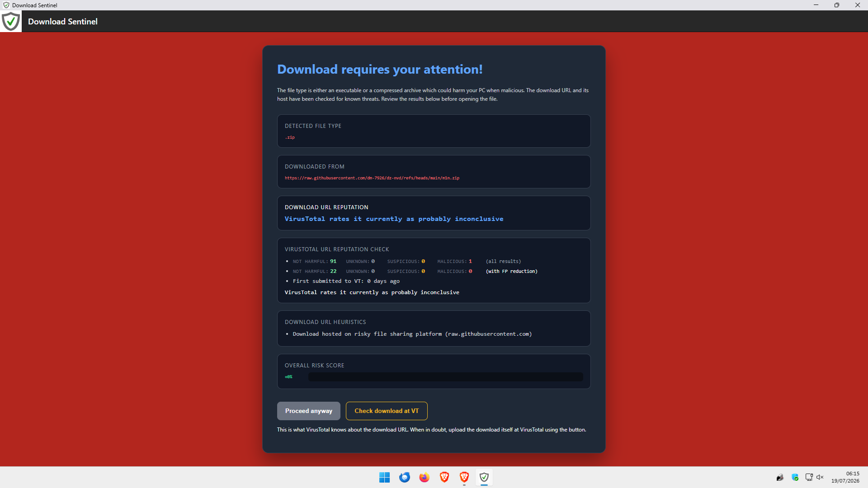Click the blue bold VirusTotal rating under Download URL Reputation
Viewport: 868px width, 488px height.
tap(394, 219)
